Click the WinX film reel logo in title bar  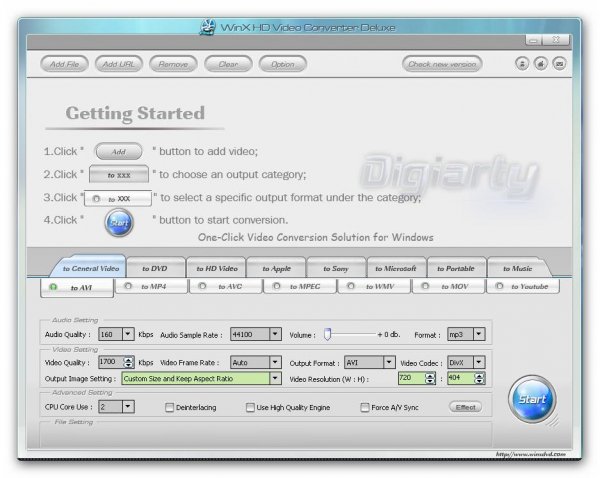tap(208, 27)
